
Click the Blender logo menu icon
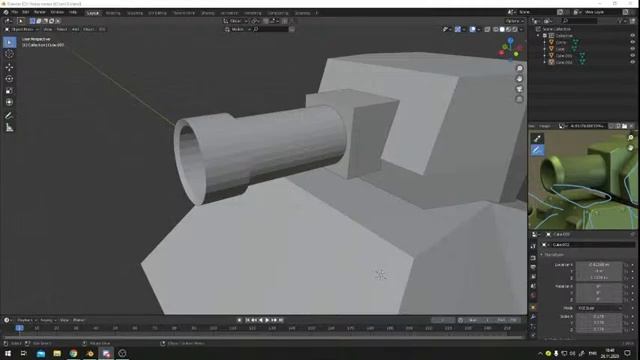click(6, 12)
